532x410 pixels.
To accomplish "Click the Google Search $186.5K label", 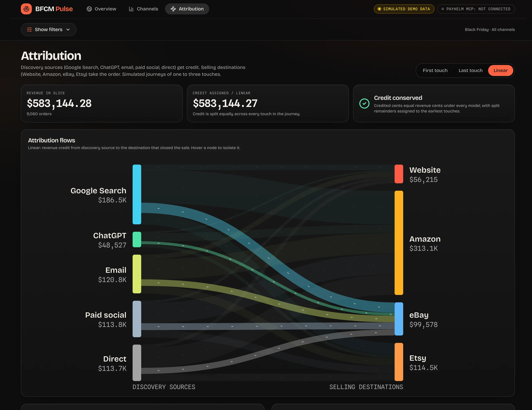I will point(98,195).
